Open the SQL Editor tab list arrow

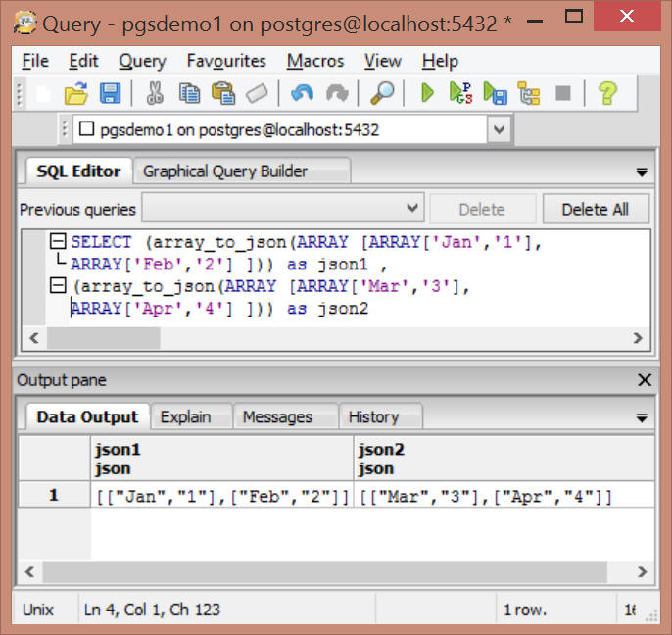point(642,172)
